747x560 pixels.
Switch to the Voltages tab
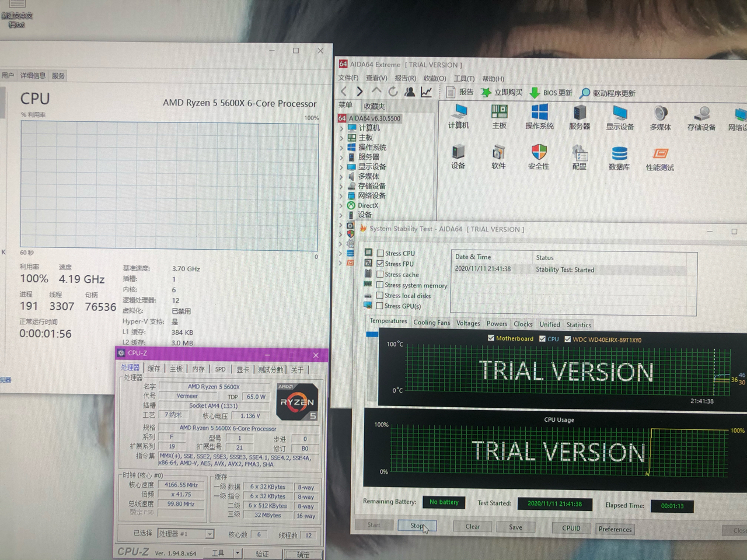[x=468, y=324]
